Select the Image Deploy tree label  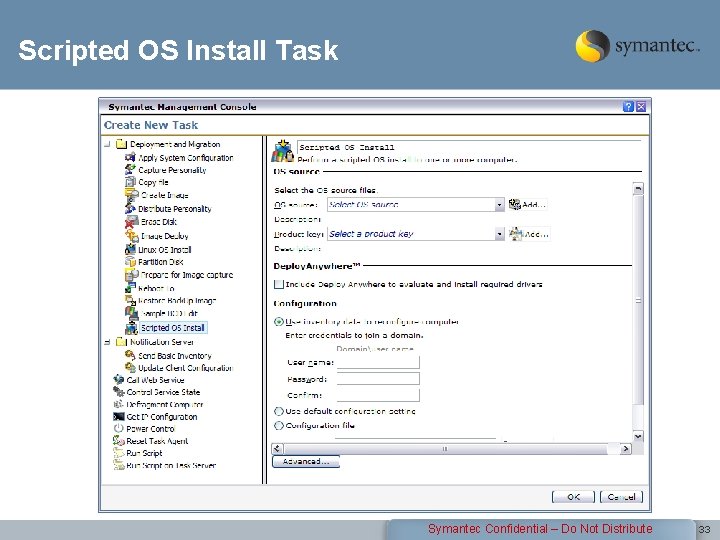coord(164,236)
